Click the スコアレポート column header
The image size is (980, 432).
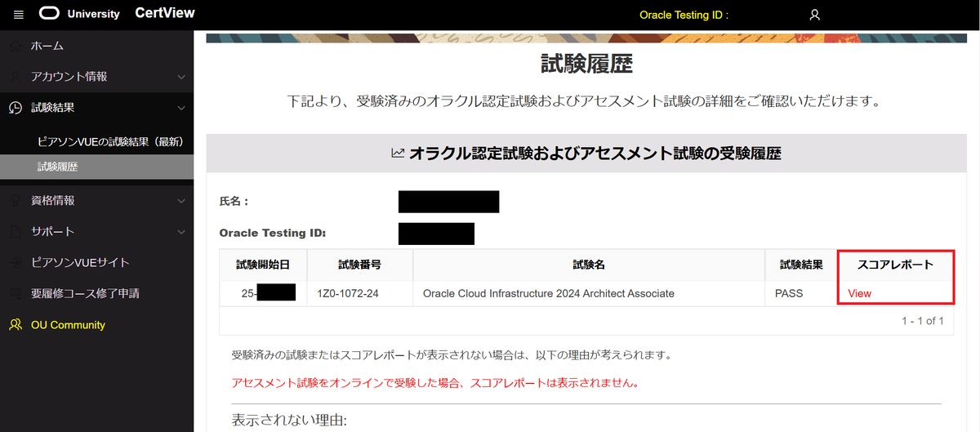pyautogui.click(x=895, y=265)
